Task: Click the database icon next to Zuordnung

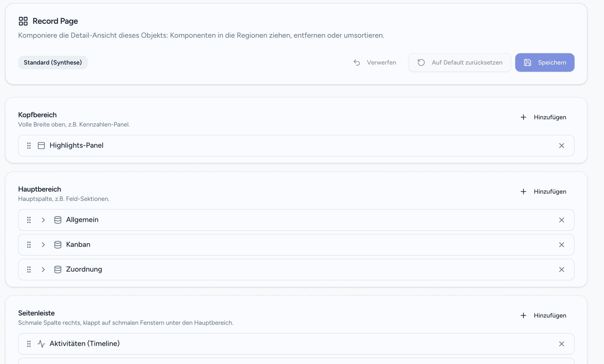Action: 58,270
